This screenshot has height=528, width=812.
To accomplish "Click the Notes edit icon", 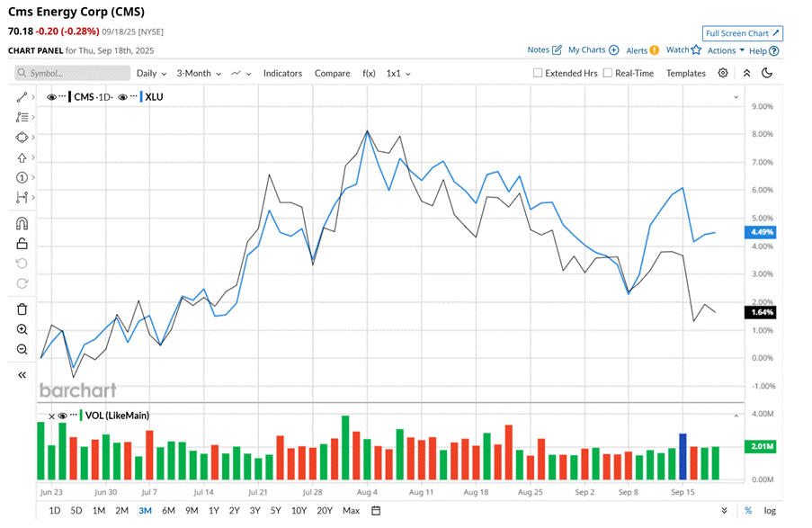I will click(x=557, y=49).
